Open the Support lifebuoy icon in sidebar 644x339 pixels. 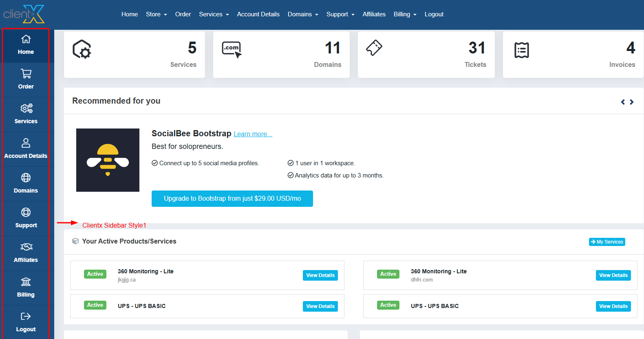(26, 213)
